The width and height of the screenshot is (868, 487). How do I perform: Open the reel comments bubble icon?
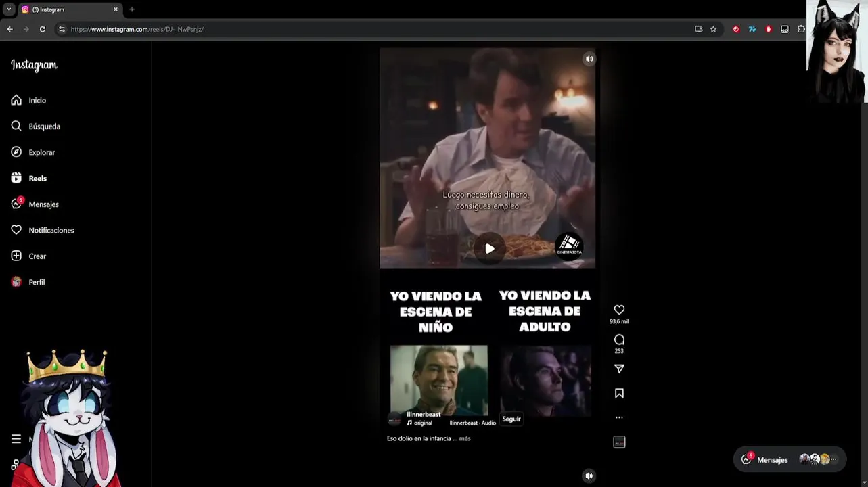coord(619,340)
